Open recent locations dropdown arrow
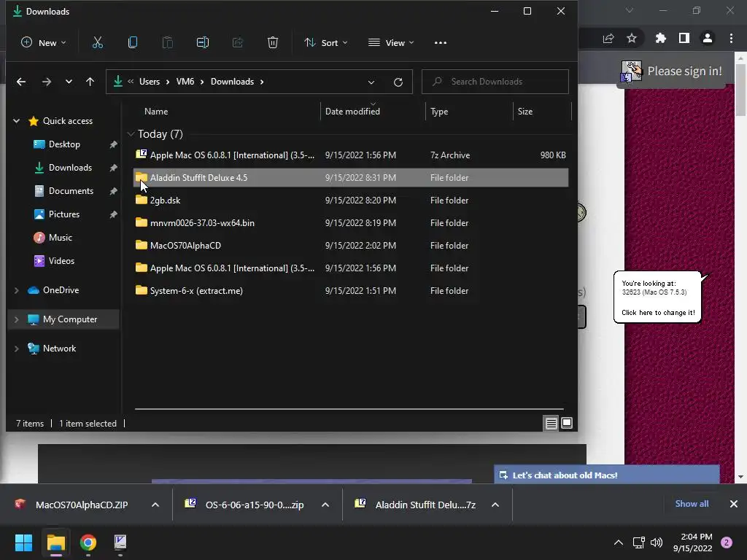747x560 pixels. 69,82
